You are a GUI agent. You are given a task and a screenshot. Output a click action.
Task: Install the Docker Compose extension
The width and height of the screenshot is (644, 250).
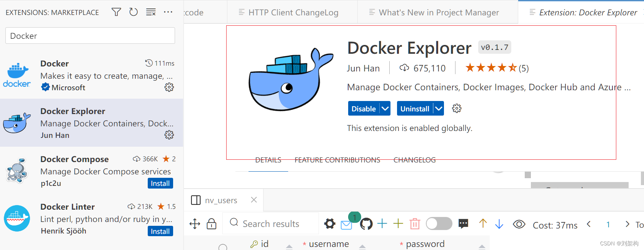point(160,183)
